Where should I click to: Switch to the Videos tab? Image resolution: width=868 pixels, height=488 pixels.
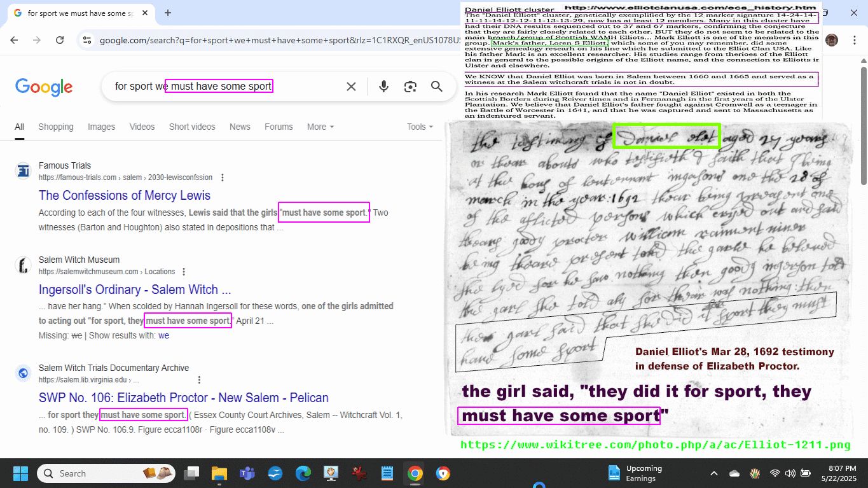point(142,127)
